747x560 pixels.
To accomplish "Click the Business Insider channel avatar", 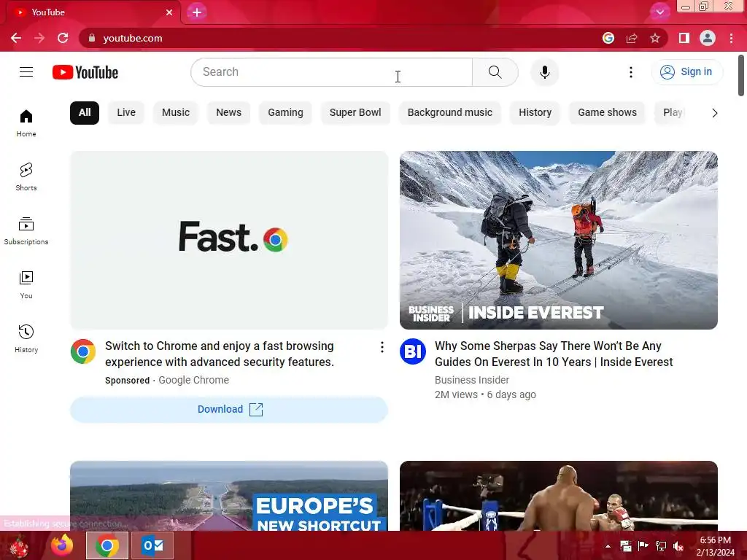I will point(413,351).
